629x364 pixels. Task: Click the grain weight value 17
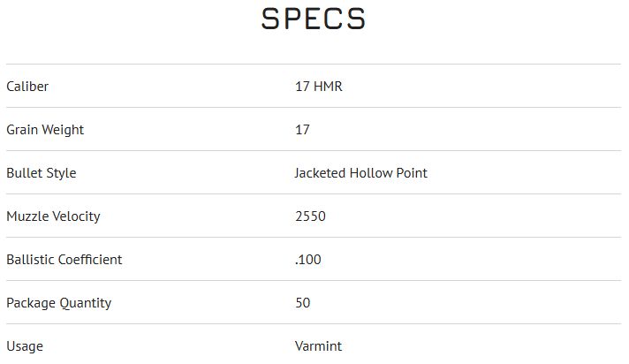tap(302, 130)
